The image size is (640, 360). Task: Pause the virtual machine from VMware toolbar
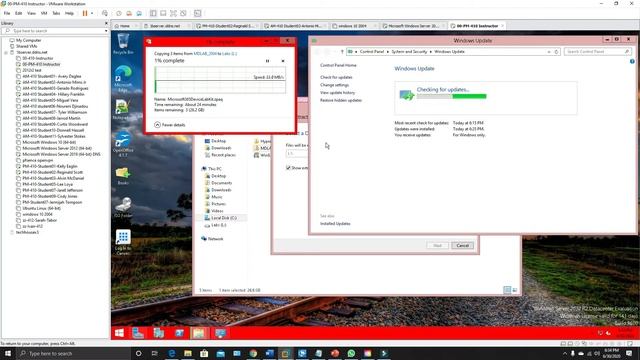[85, 13]
